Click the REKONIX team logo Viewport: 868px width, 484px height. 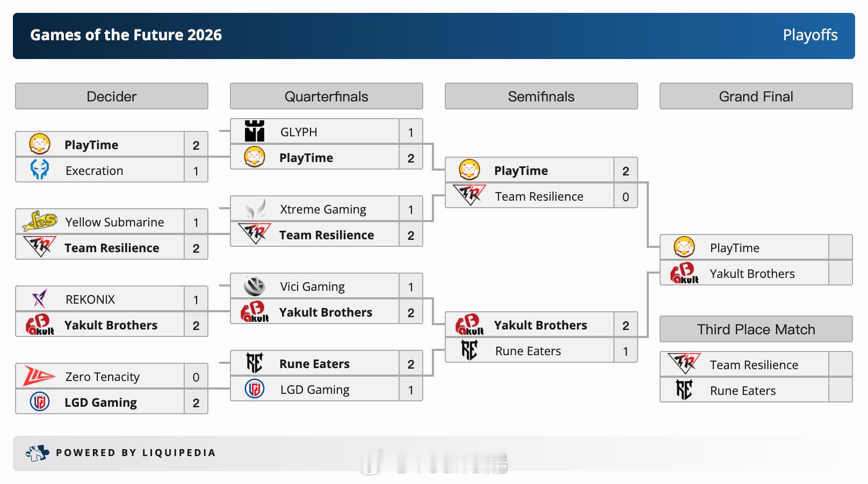pos(40,299)
